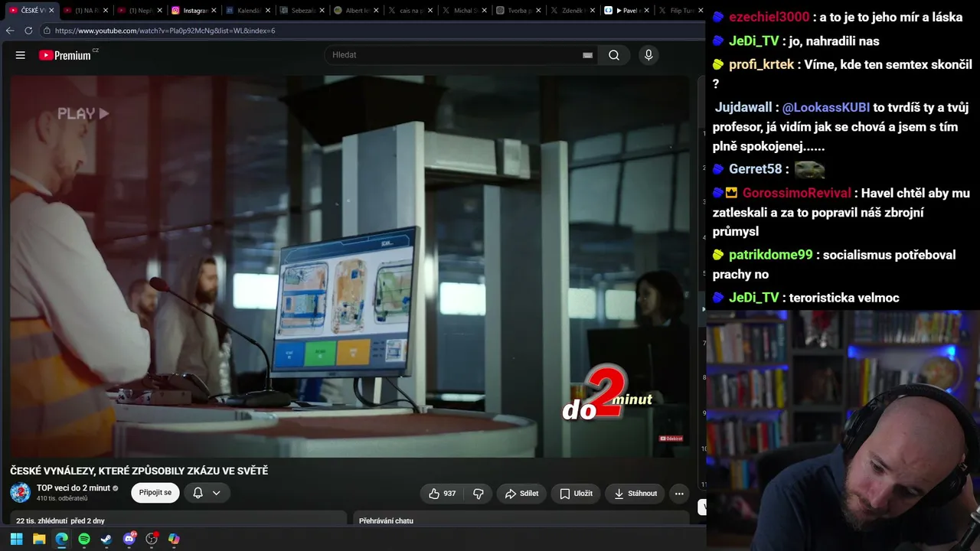
Task: Open File Explorer from the taskbar
Action: pyautogui.click(x=39, y=539)
